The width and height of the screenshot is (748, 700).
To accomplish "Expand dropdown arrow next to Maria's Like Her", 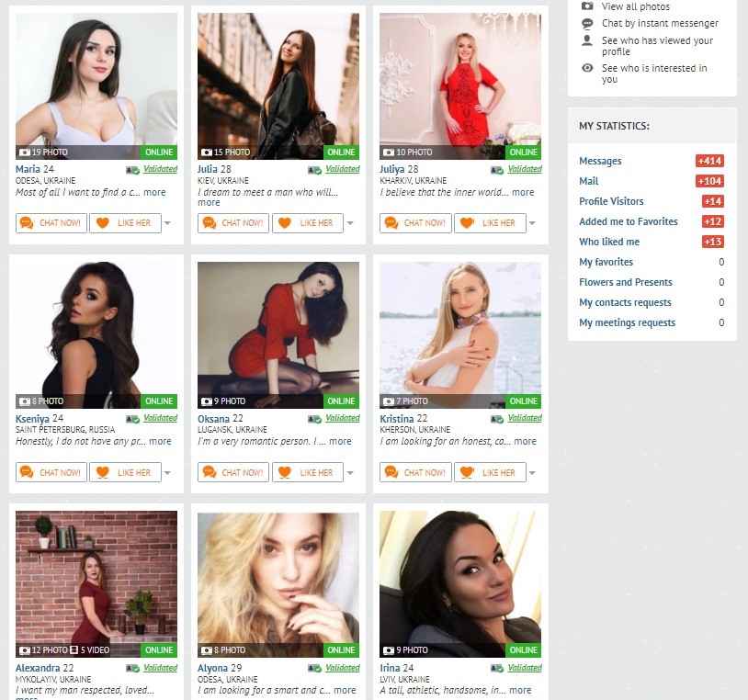I will pyautogui.click(x=167, y=222).
